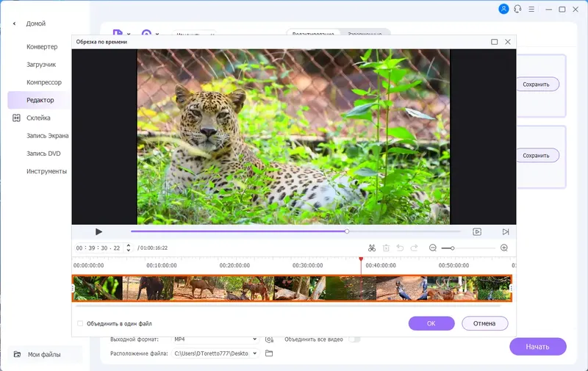The width and height of the screenshot is (588, 371).
Task: Toggle 'Объединить все видео' switch
Action: click(354, 339)
